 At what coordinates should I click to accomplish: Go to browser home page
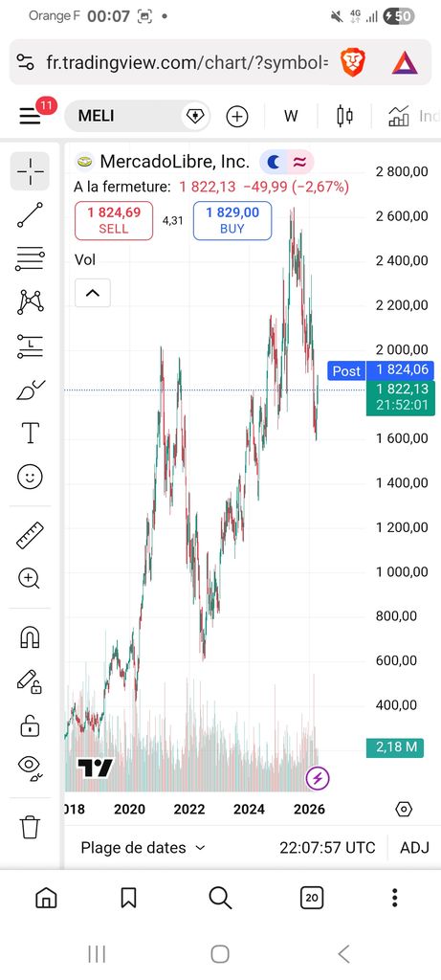[x=46, y=899]
